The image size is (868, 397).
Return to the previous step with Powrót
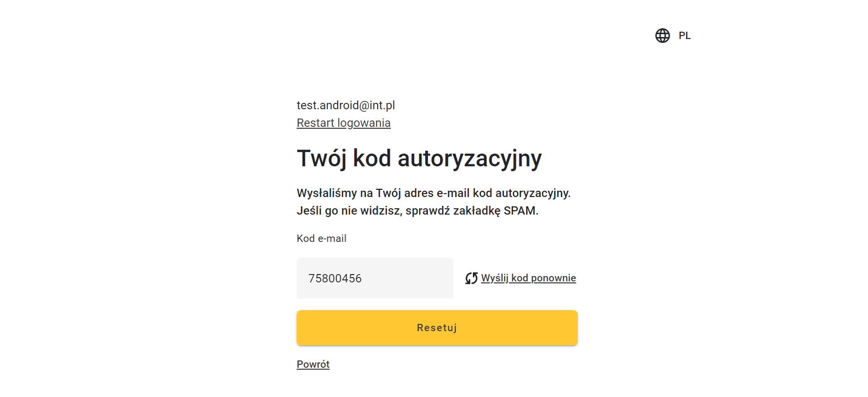click(x=313, y=364)
